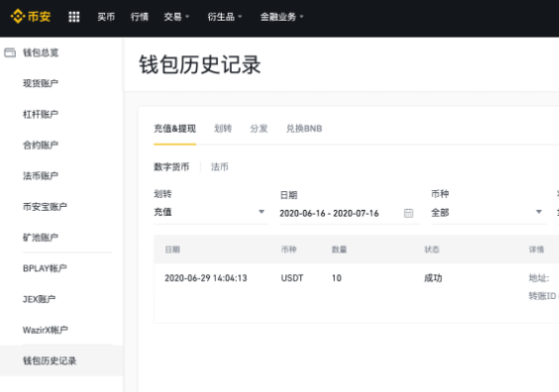Expand the 交易 navigation dropdown
This screenshot has width=559, height=392.
[x=176, y=17]
